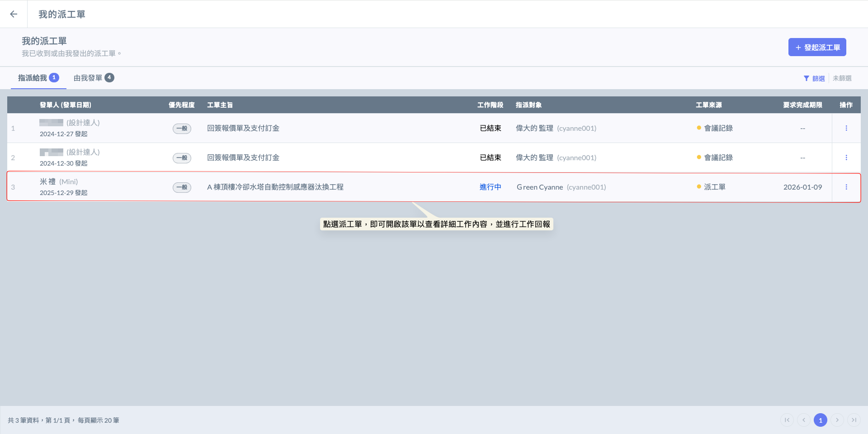Viewport: 868px width, 434px height.
Task: Go to next page arrow
Action: tap(837, 420)
